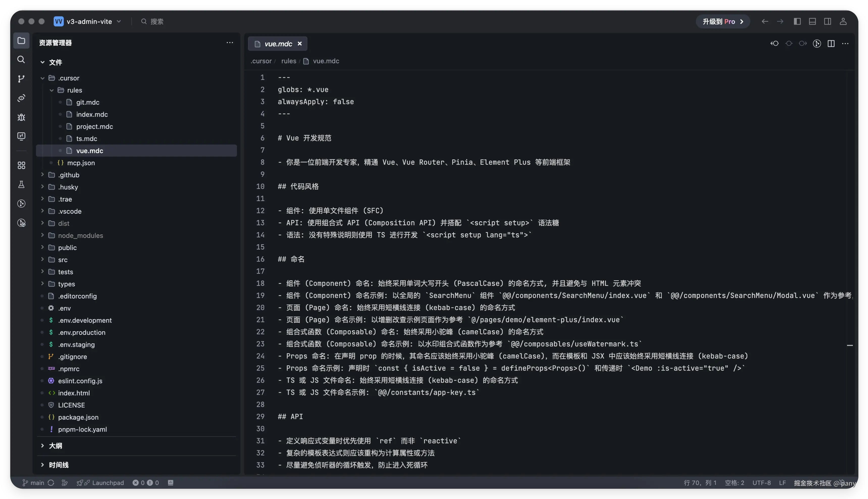Toggle the bottom panel visibility

tap(812, 22)
